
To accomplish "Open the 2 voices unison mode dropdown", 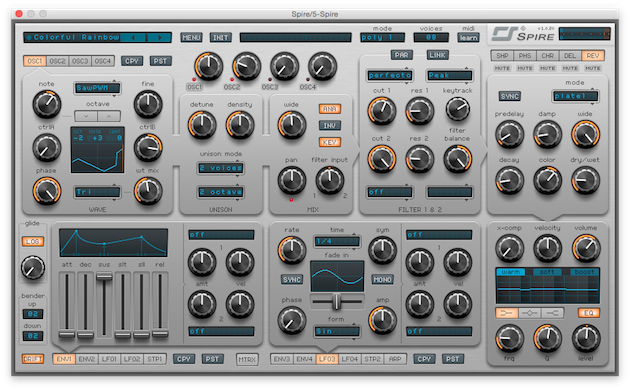I will (221, 168).
